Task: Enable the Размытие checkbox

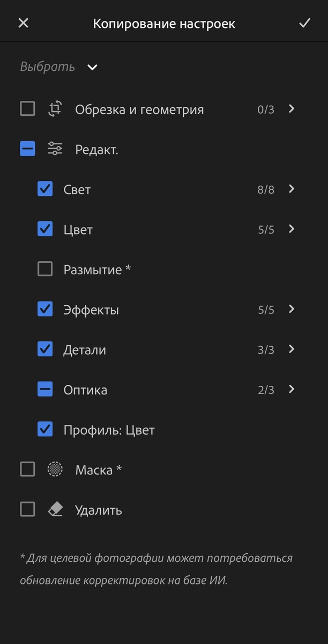Action: tap(45, 269)
